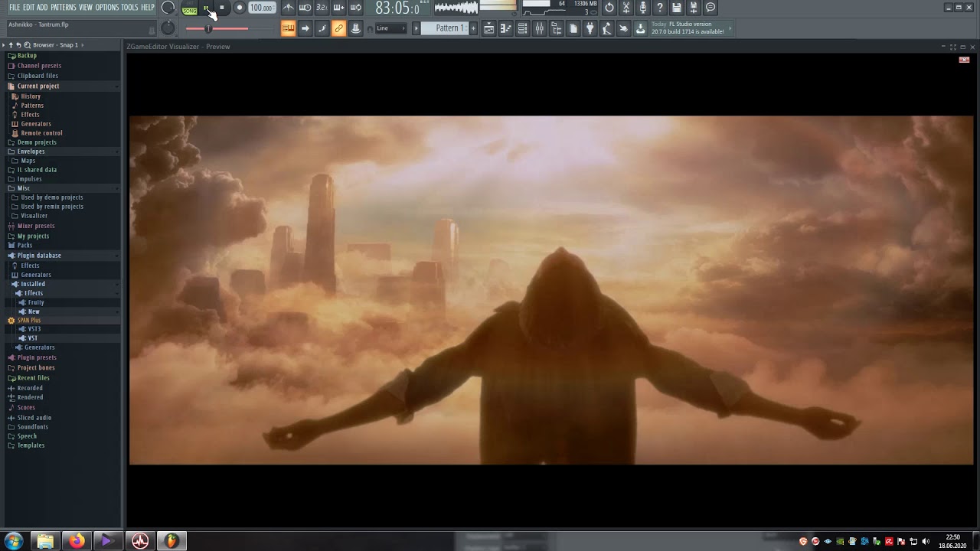Open the OPTIONS menu
This screenshot has height=551, width=980.
click(x=106, y=8)
